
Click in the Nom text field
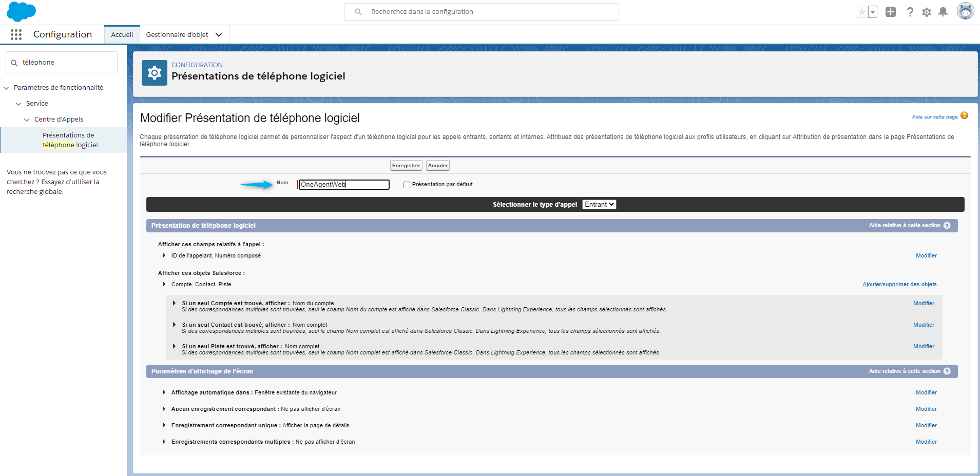tap(343, 185)
